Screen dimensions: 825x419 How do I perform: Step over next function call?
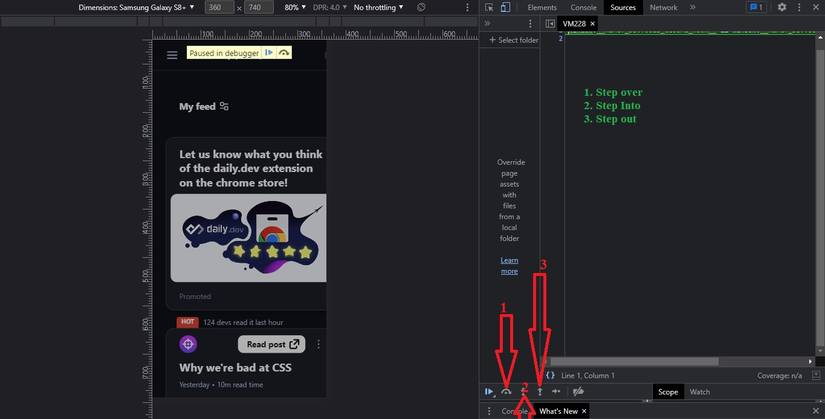[506, 392]
